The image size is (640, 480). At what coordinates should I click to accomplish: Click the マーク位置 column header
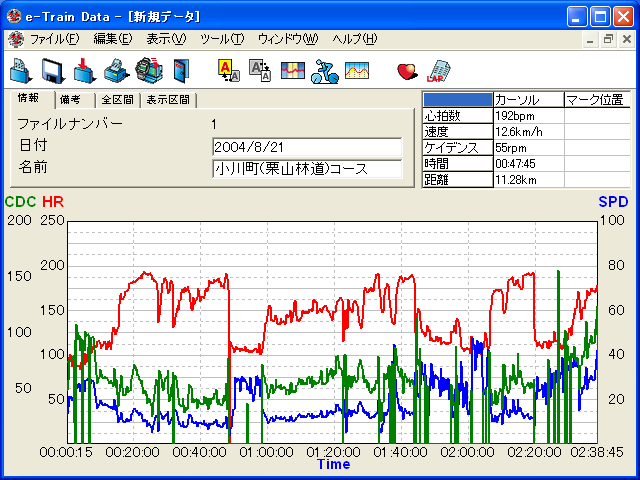(x=596, y=100)
